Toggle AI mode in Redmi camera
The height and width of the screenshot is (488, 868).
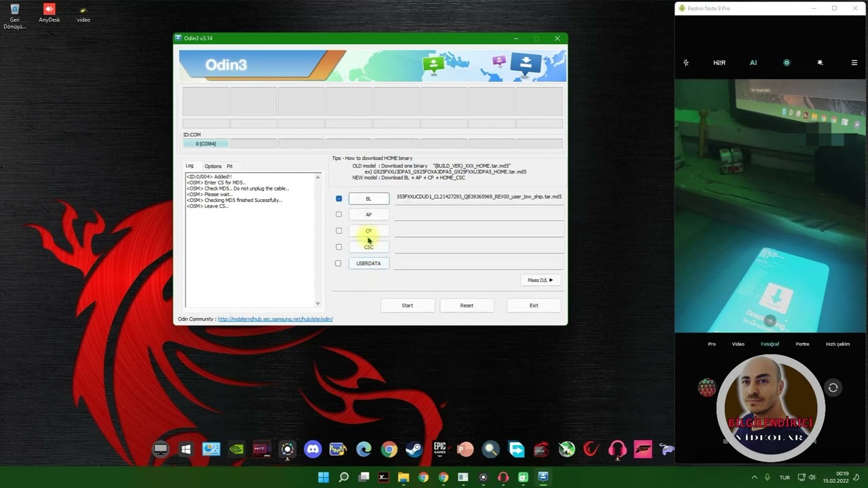coord(753,62)
